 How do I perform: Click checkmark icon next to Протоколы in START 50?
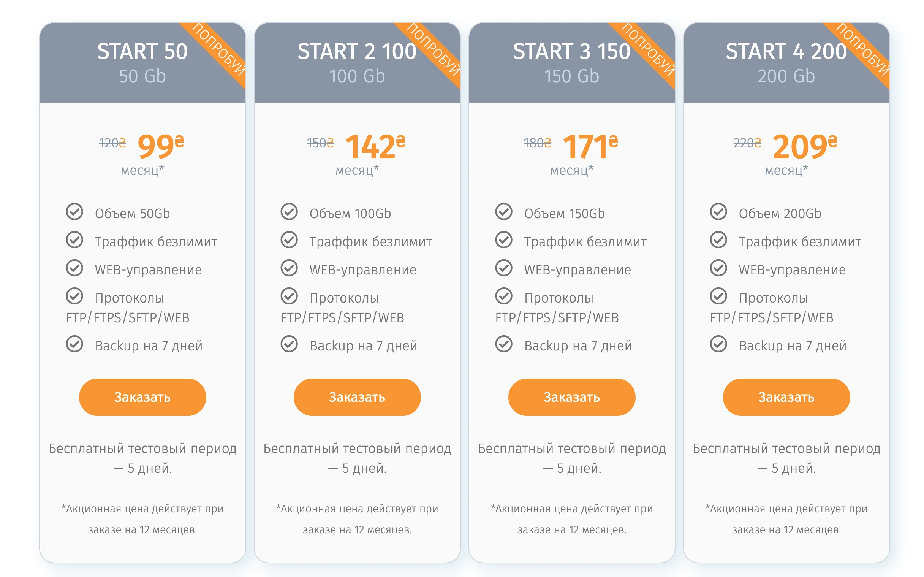coord(74,296)
